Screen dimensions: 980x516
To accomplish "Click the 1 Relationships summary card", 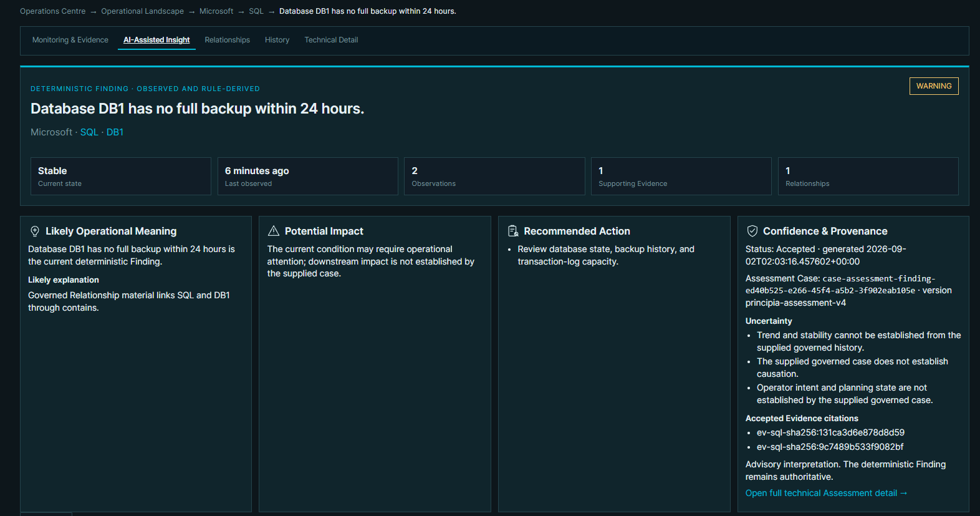I will tap(868, 176).
